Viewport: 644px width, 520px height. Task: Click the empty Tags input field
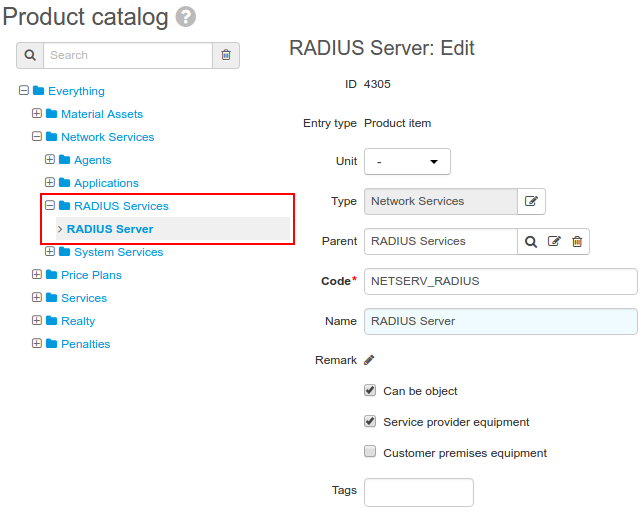[x=419, y=492]
